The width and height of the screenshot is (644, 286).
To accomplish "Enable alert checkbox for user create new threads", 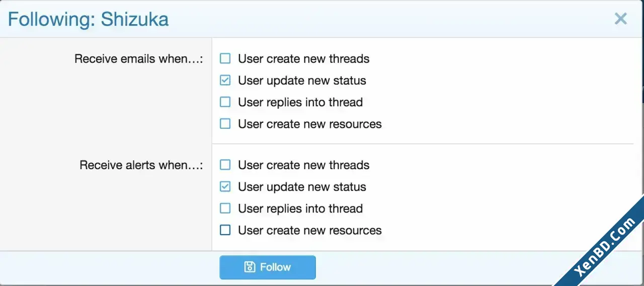I will [x=225, y=165].
